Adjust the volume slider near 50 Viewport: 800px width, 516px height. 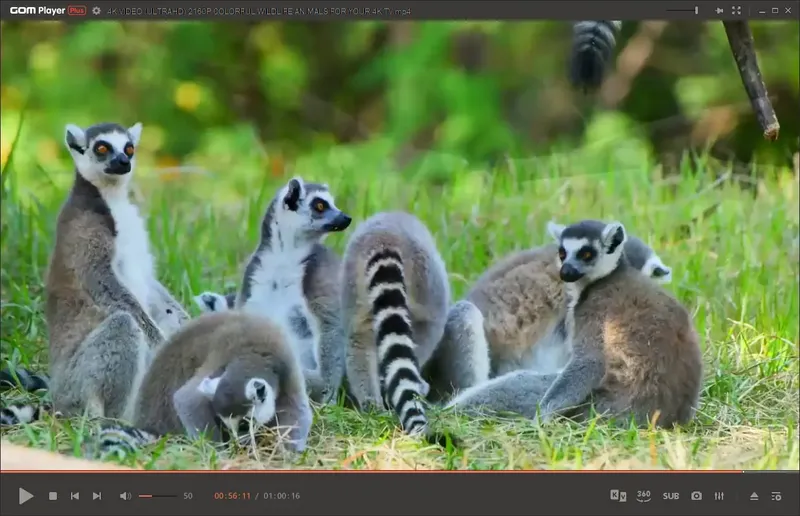[x=158, y=496]
